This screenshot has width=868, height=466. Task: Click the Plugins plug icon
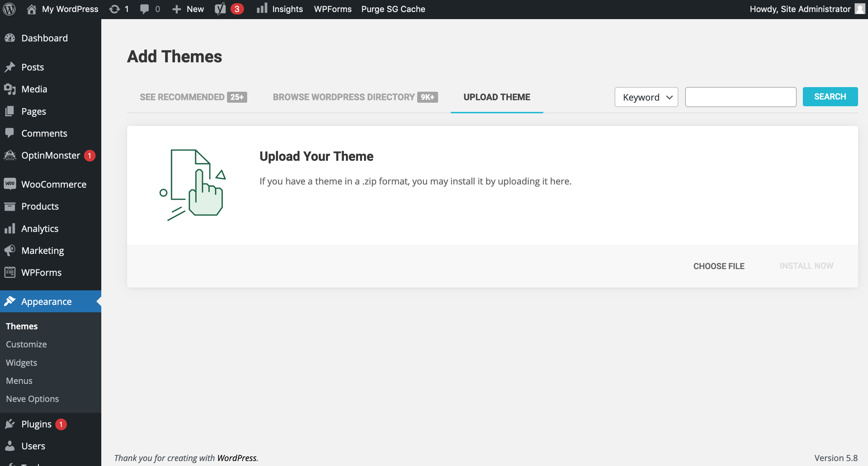click(10, 424)
